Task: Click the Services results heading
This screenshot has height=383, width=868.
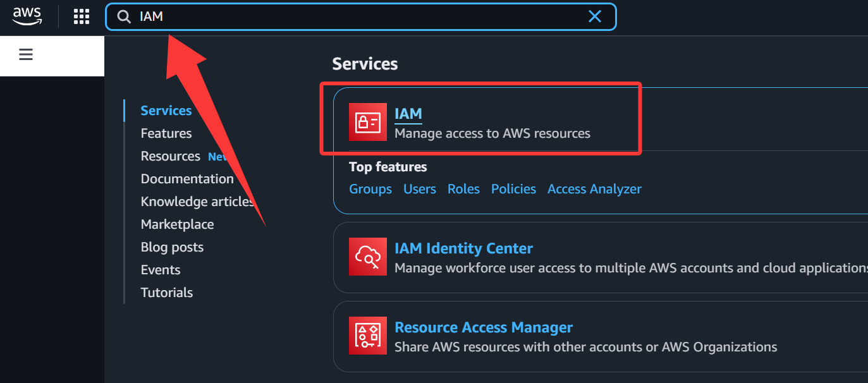Action: 365,64
